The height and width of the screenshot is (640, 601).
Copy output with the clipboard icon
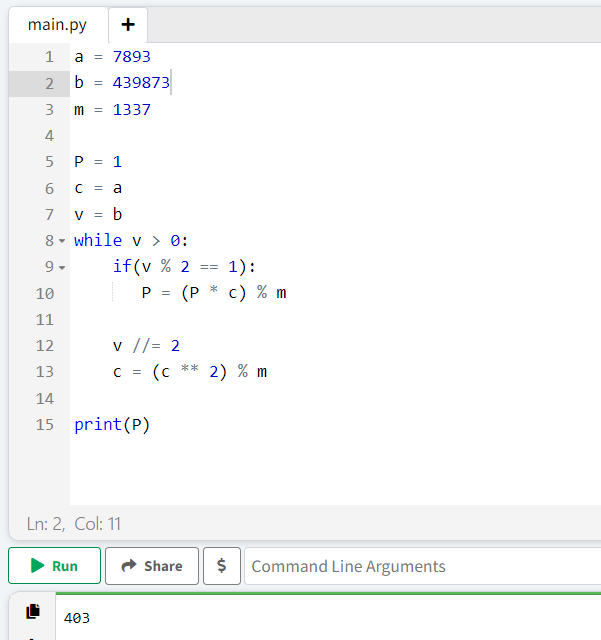pos(33,611)
